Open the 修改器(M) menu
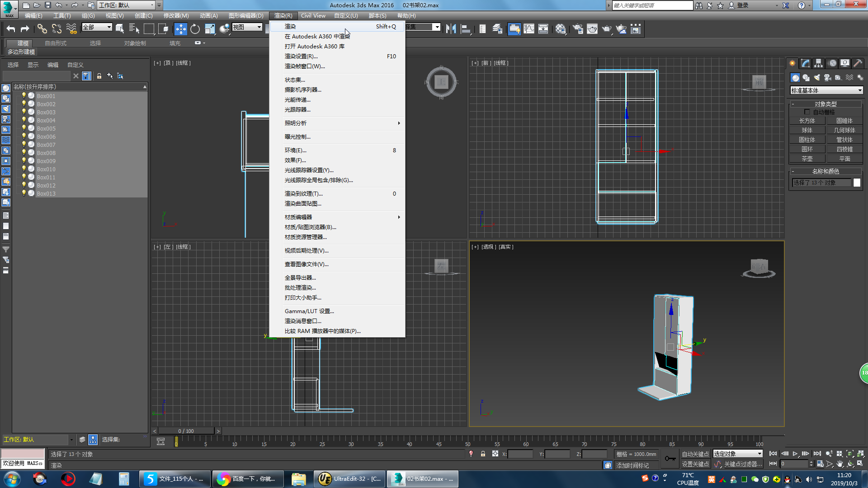The width and height of the screenshot is (868, 488). click(176, 15)
